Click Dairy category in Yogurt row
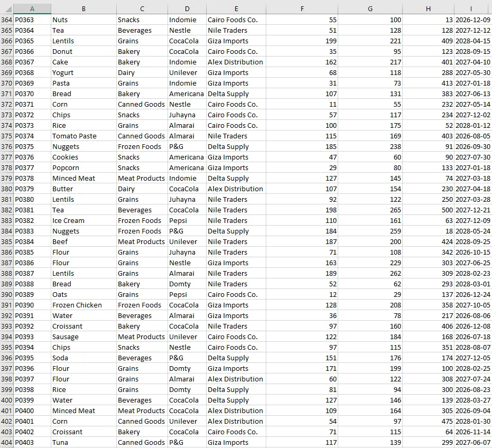492x448 pixels. click(x=142, y=73)
